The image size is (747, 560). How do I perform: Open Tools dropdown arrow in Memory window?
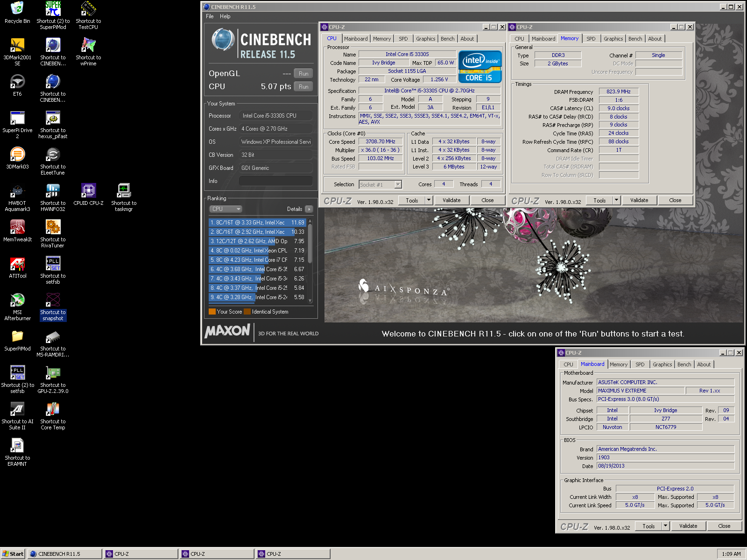616,200
